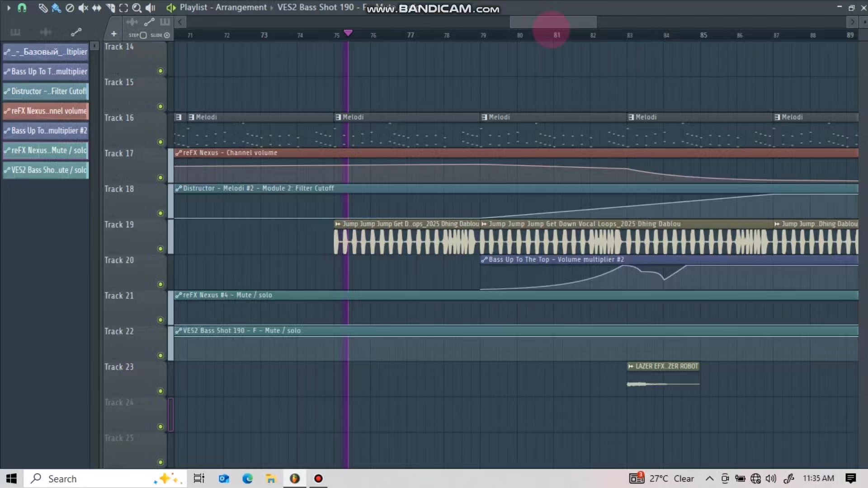The image size is (868, 488).
Task: Open the Windows Start menu
Action: [x=11, y=479]
